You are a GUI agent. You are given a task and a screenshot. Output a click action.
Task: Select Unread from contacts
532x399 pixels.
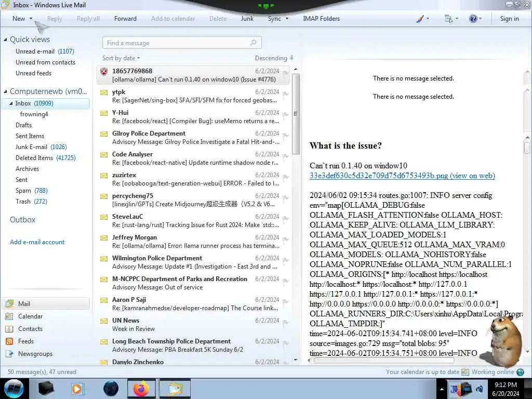[45, 62]
